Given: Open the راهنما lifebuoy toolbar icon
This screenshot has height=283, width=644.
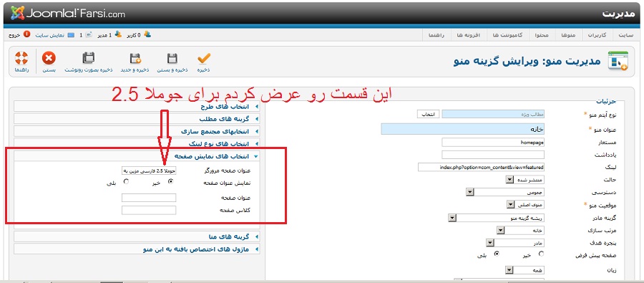Looking at the screenshot, I should pyautogui.click(x=21, y=59).
